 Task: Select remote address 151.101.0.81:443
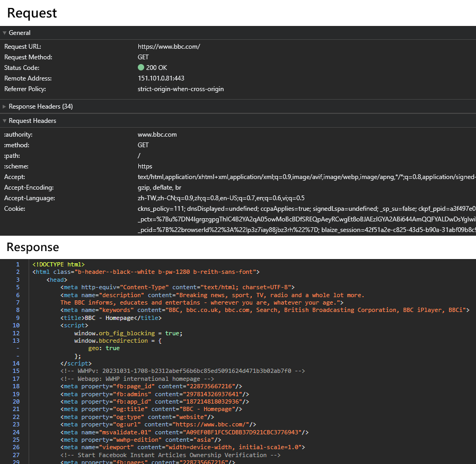click(161, 78)
